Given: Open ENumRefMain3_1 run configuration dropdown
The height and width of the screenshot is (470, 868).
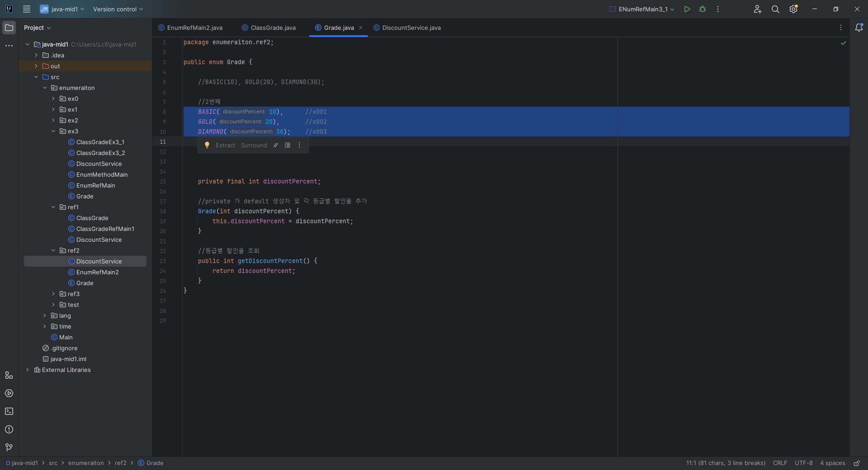Looking at the screenshot, I should pyautogui.click(x=642, y=9).
